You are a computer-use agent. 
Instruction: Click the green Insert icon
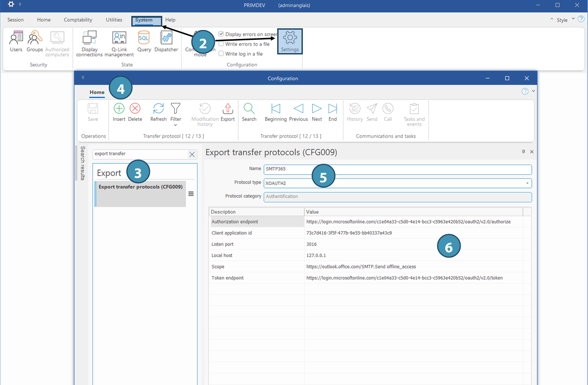coord(119,109)
